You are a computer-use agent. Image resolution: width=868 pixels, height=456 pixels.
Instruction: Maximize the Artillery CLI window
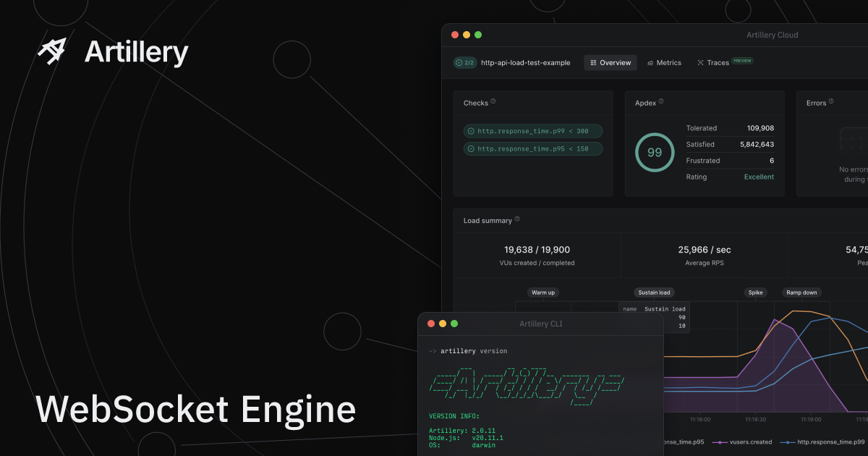454,324
